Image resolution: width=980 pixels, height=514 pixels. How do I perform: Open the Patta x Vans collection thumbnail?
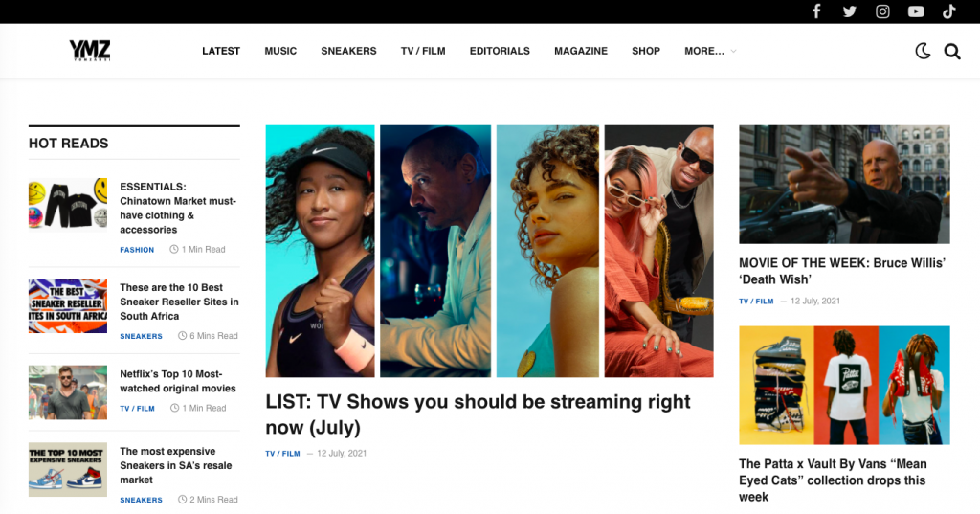click(x=844, y=385)
